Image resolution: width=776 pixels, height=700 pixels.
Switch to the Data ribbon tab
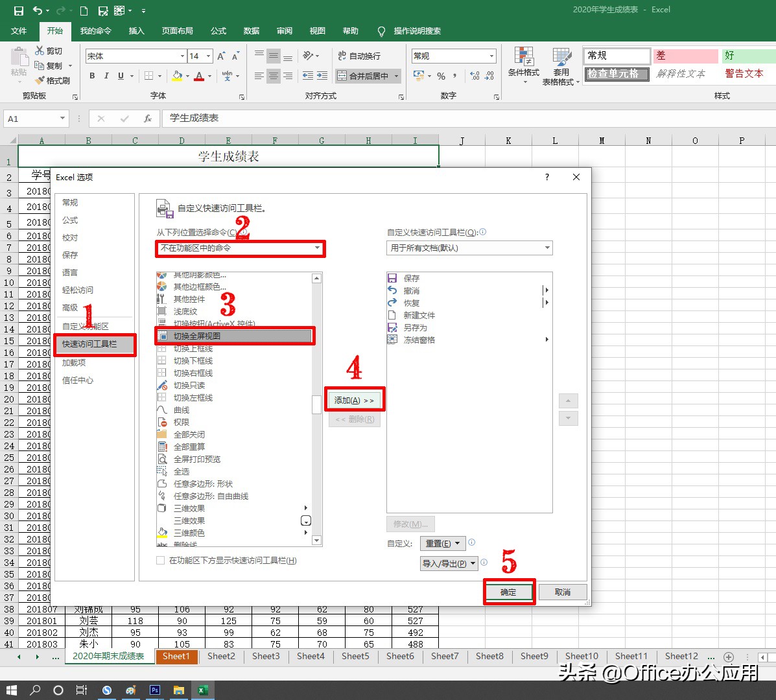point(252,30)
